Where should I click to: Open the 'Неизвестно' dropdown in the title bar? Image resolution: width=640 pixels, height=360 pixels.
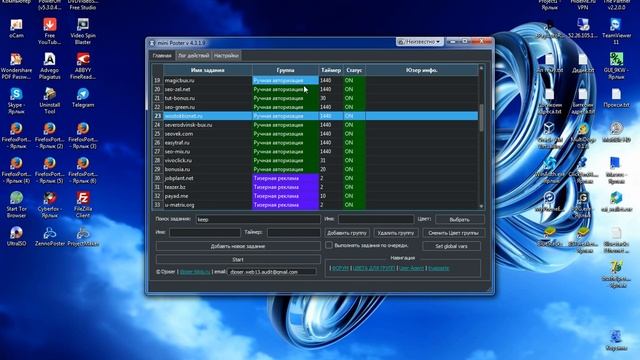(419, 42)
